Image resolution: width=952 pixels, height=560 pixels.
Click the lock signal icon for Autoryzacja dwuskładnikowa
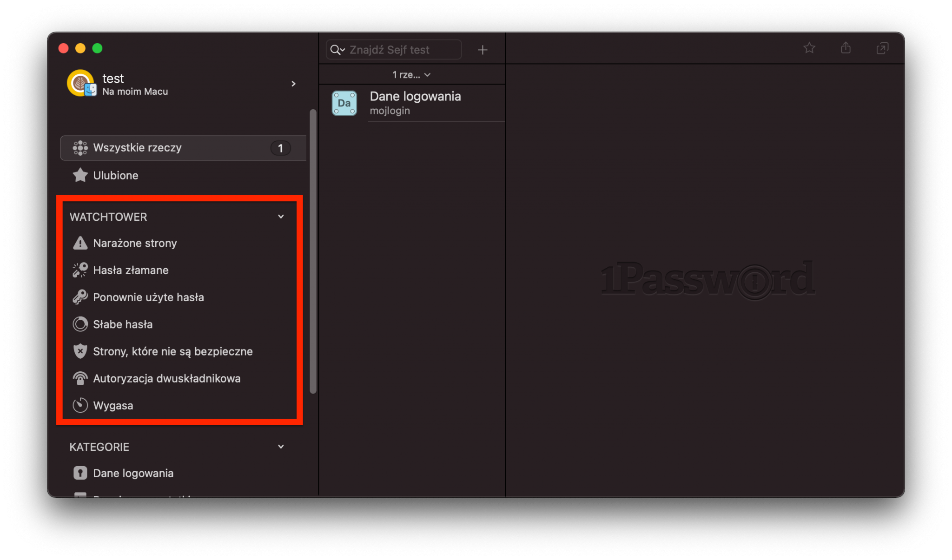pos(80,378)
